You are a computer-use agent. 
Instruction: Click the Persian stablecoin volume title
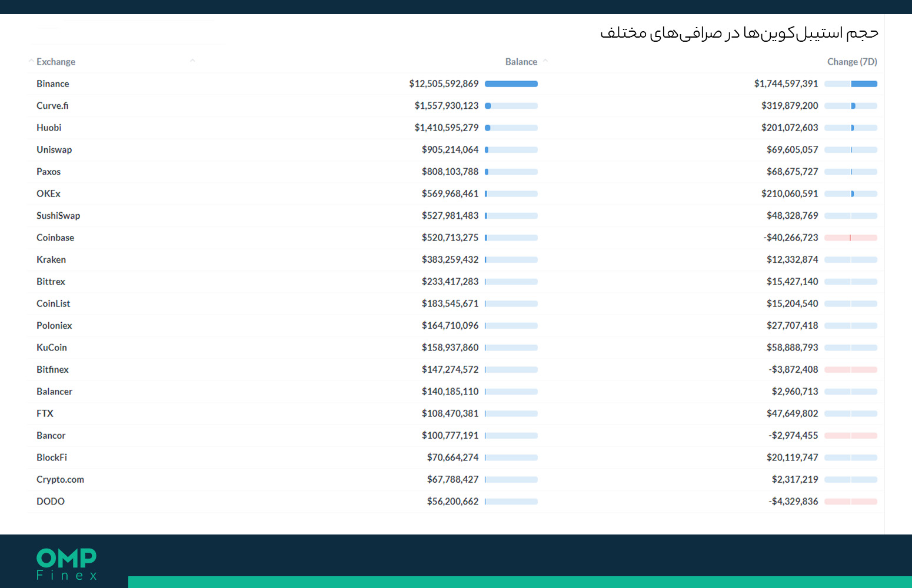point(739,32)
